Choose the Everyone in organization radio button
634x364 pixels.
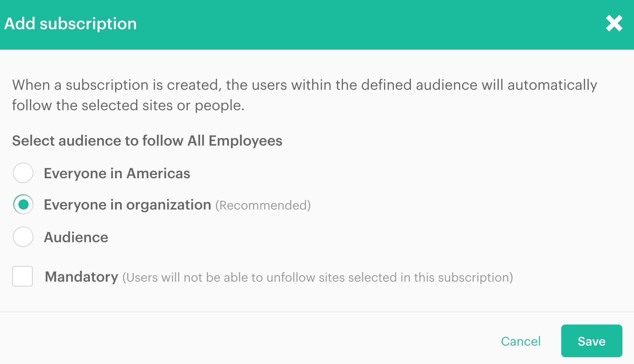click(23, 204)
